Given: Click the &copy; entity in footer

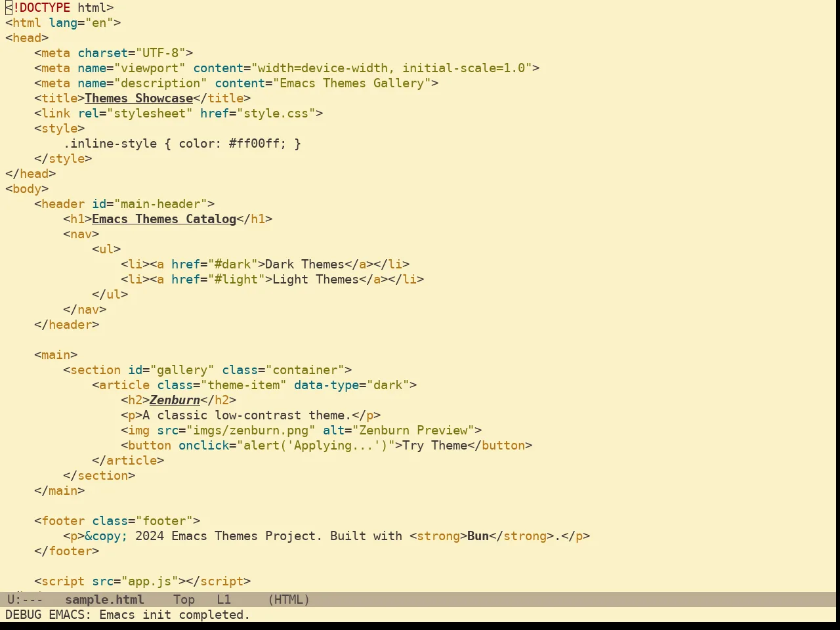Looking at the screenshot, I should (x=106, y=536).
